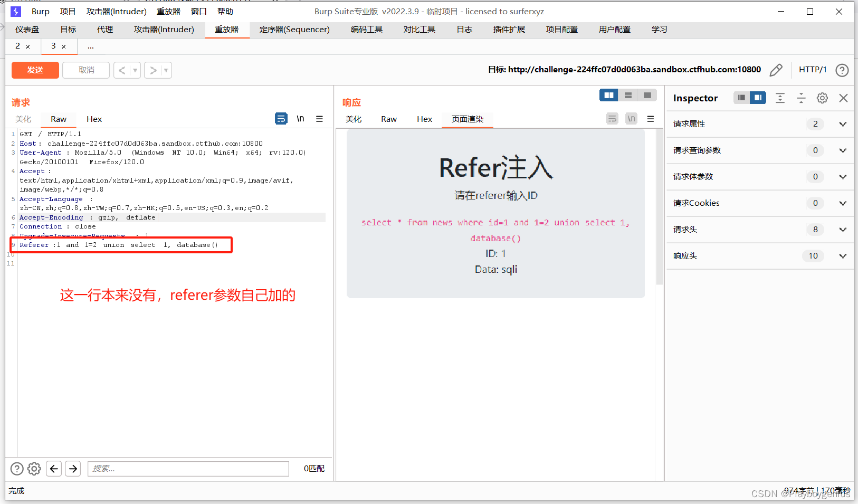Click Inspector collapse all sections icon
Screen dimensions: 858x504
click(801, 98)
